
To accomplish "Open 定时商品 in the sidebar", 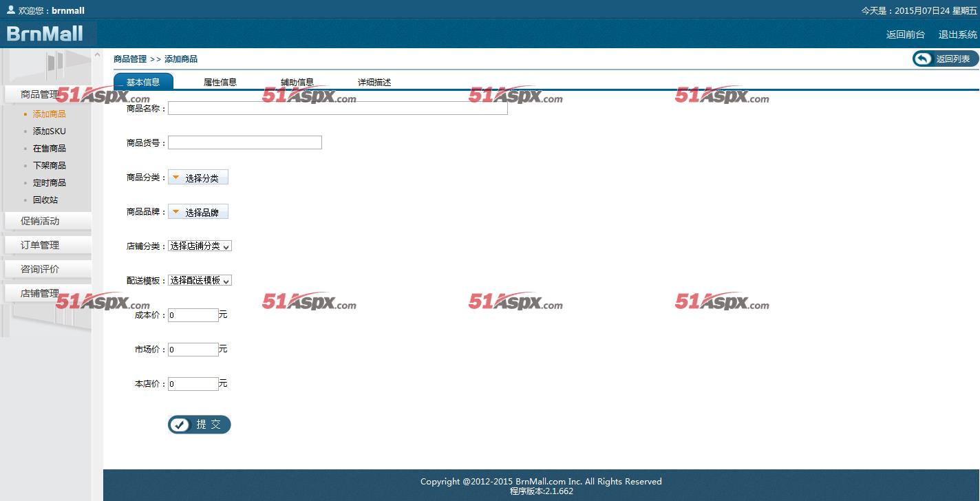I will coord(50,183).
